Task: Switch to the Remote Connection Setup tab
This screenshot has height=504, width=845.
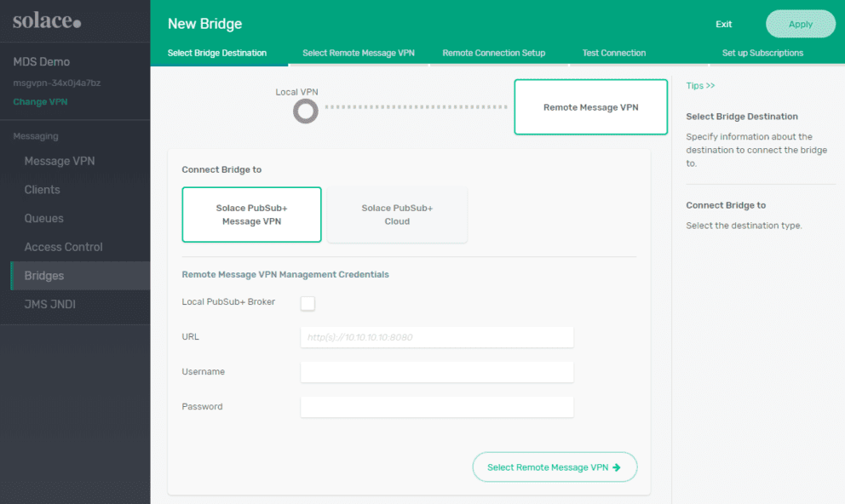Action: (x=494, y=52)
